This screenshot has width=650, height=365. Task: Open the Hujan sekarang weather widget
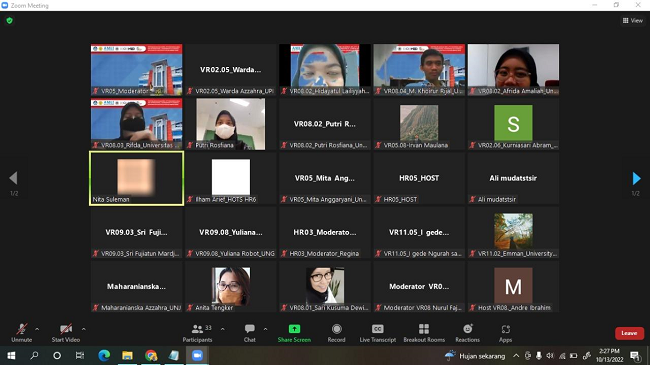click(475, 356)
